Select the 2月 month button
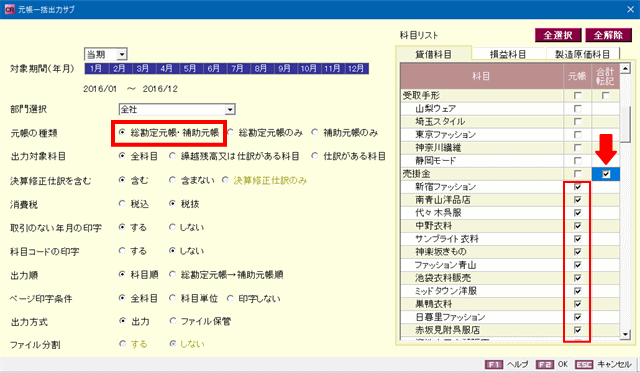Image resolution: width=640 pixels, height=373 pixels. pyautogui.click(x=119, y=69)
